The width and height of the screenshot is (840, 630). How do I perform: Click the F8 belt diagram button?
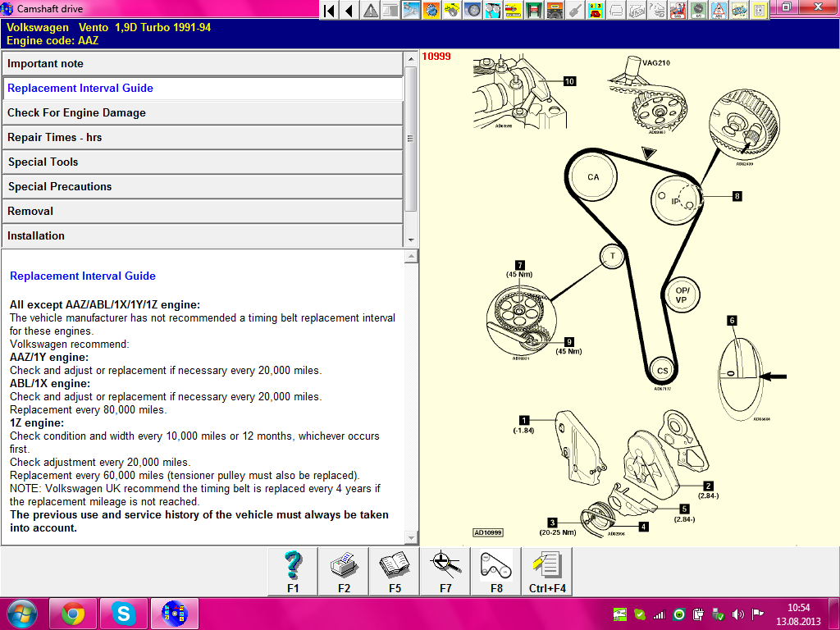pyautogui.click(x=496, y=572)
